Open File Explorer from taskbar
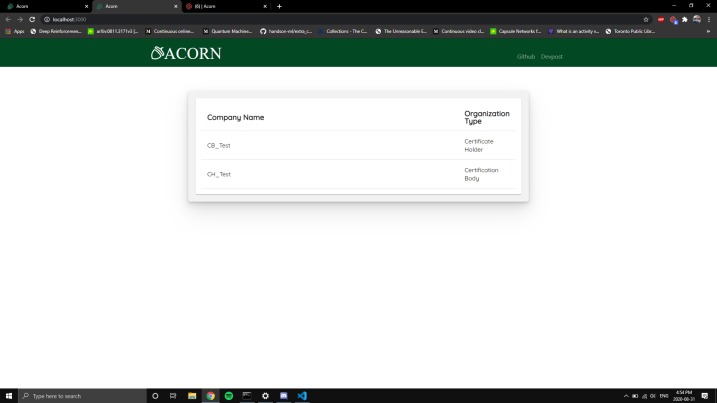The width and height of the screenshot is (717, 403). tap(192, 396)
